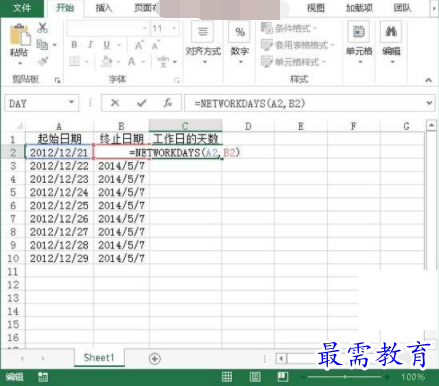
Task: Open 套用表格格式 table format menu
Action: point(297,45)
